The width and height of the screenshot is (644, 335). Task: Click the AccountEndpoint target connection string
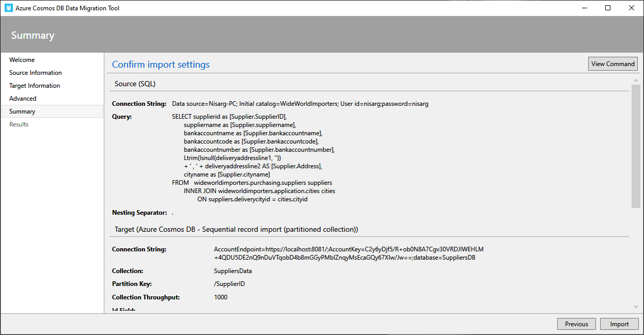point(349,253)
